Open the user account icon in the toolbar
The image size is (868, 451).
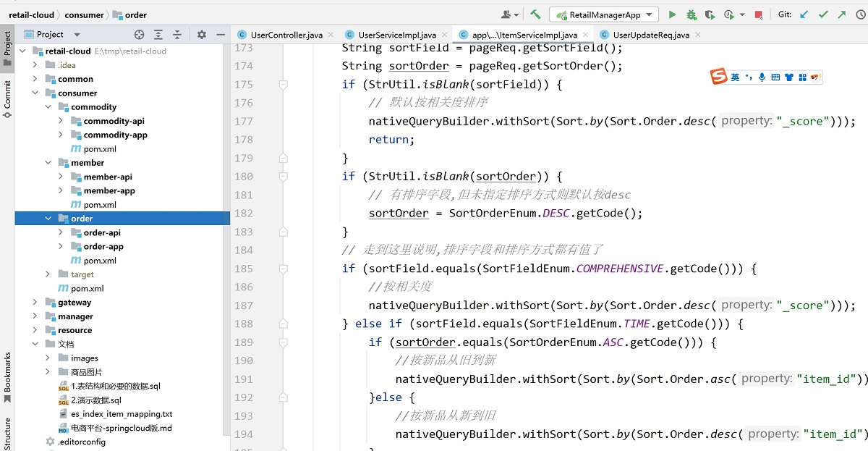(x=507, y=14)
